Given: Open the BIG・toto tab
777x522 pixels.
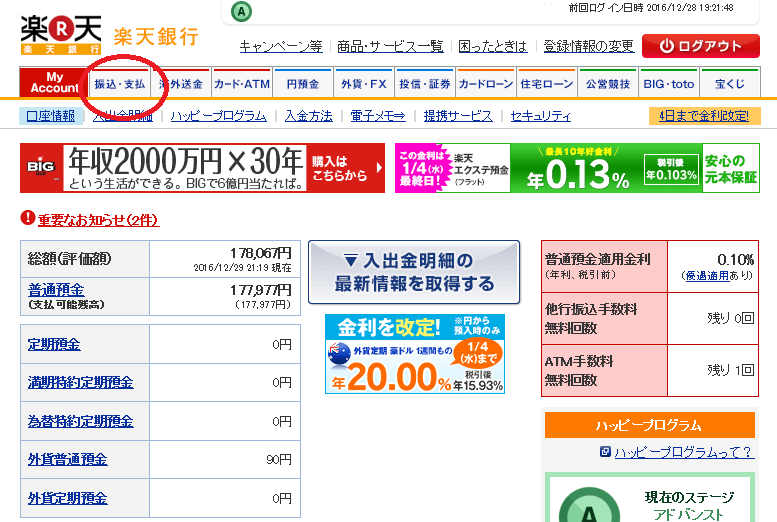Looking at the screenshot, I should [668, 84].
